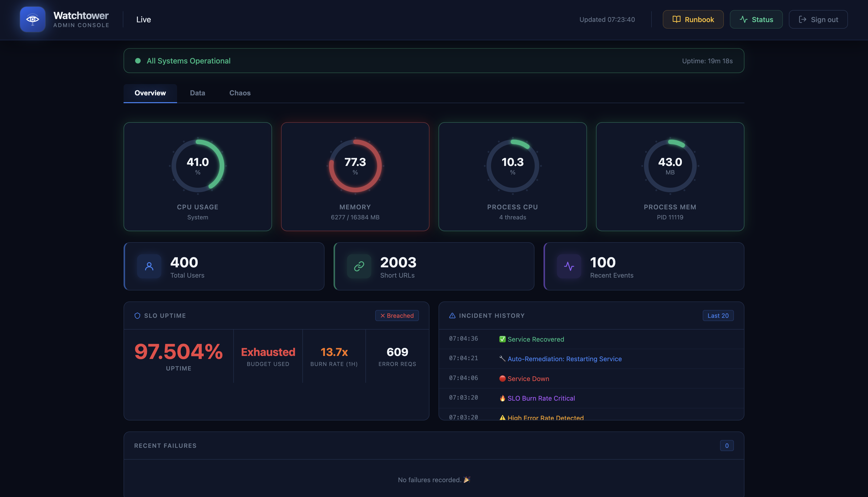The width and height of the screenshot is (868, 497).
Task: Click the Service Down red circle icon
Action: pyautogui.click(x=502, y=379)
